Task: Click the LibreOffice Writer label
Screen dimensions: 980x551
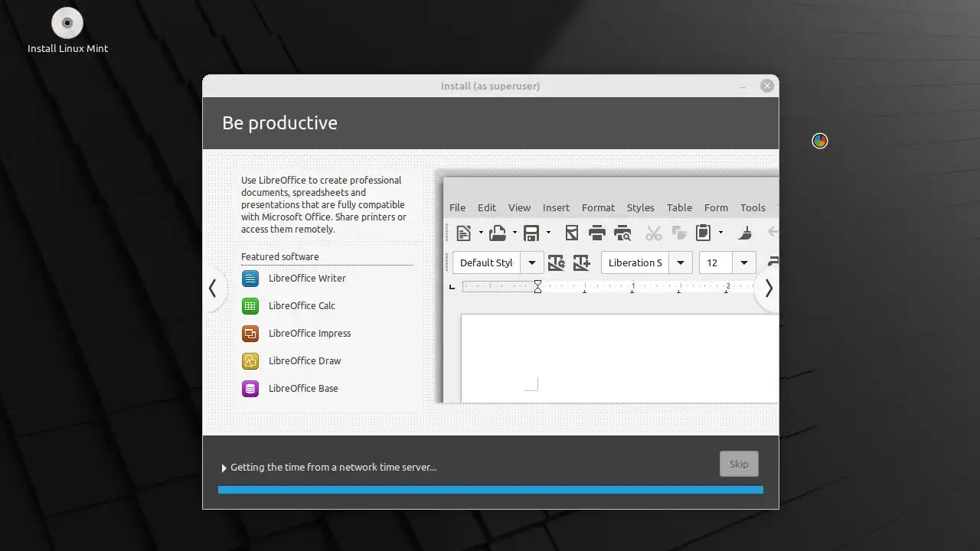Action: tap(307, 279)
